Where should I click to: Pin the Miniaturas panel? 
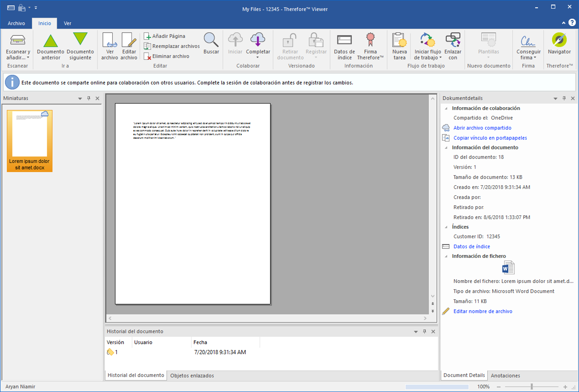coord(88,98)
